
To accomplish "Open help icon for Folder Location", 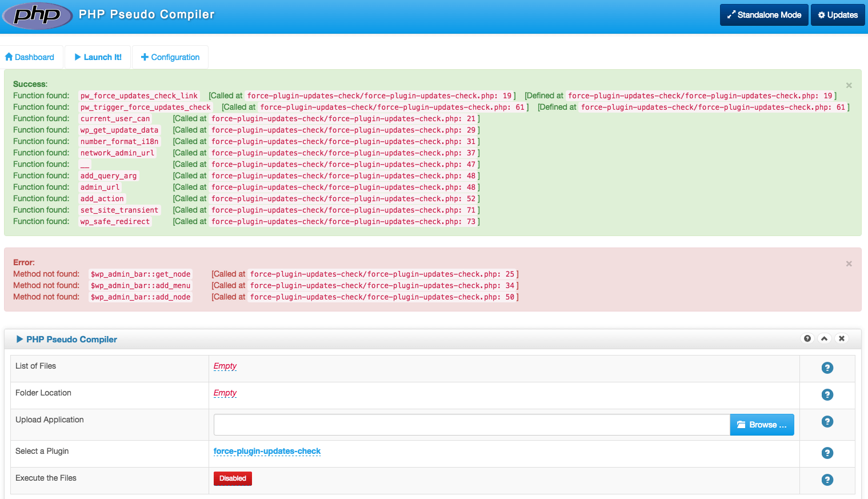I will 827,395.
